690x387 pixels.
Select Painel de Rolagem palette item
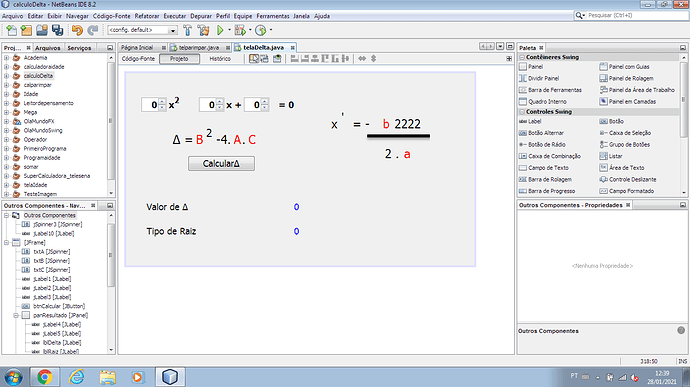coord(626,78)
